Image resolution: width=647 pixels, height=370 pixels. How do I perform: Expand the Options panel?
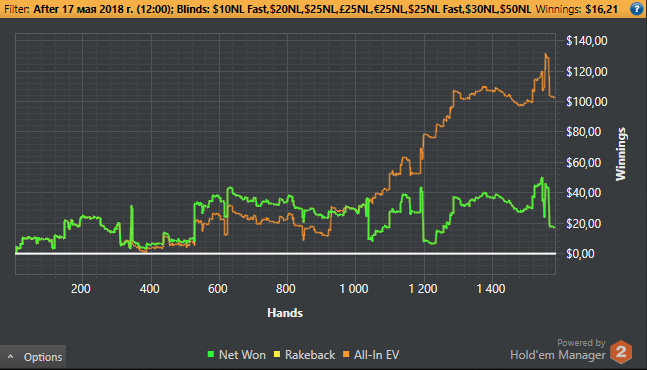pos(33,357)
